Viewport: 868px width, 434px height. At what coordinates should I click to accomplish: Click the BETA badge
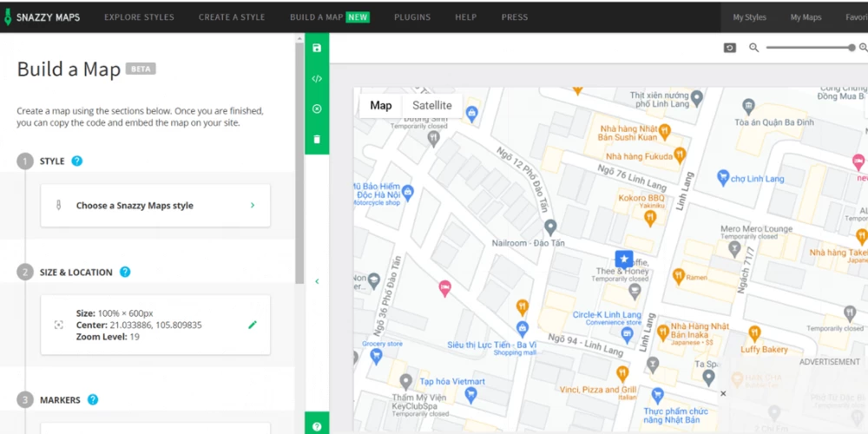[141, 69]
